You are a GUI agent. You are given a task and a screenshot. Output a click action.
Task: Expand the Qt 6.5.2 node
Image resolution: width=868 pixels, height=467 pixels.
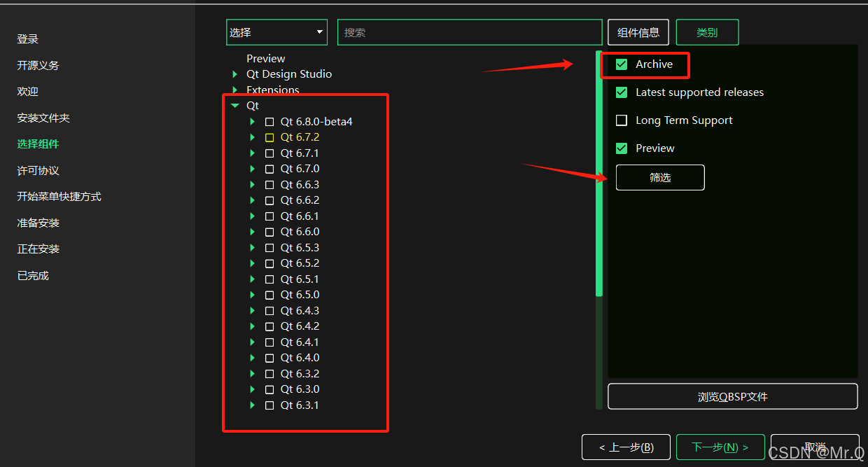pos(253,263)
